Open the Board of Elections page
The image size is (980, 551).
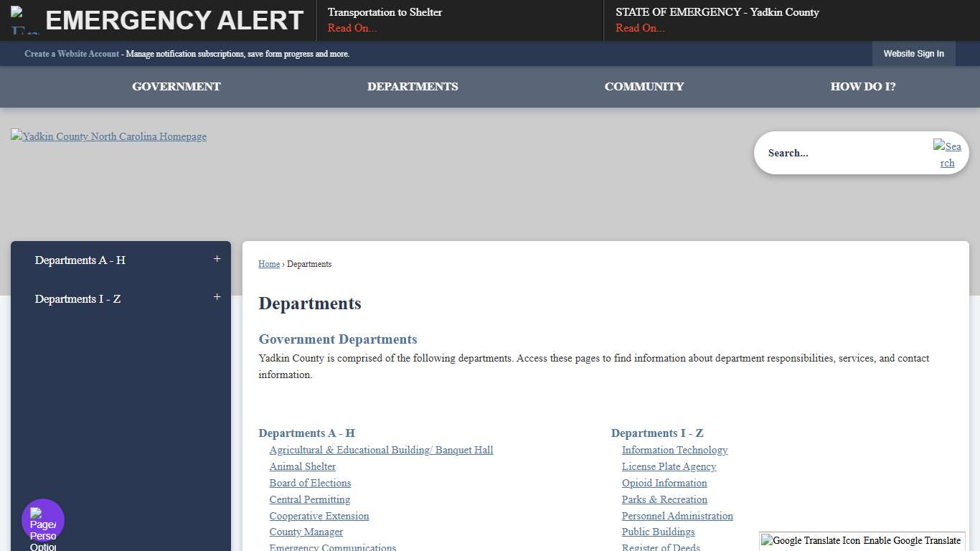(310, 483)
